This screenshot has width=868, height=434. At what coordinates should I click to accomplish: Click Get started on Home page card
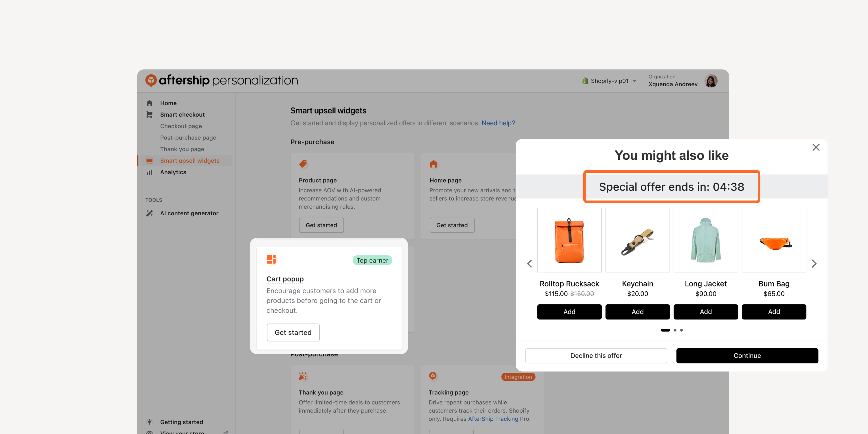452,225
